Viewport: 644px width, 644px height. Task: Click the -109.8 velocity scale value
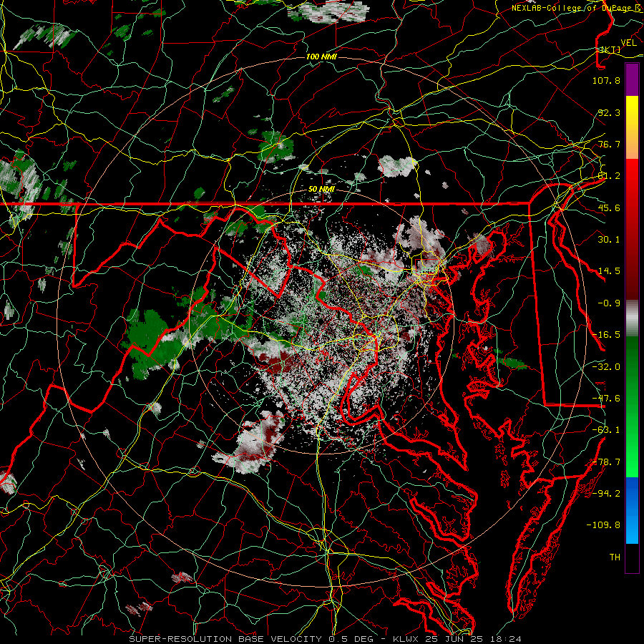(603, 525)
